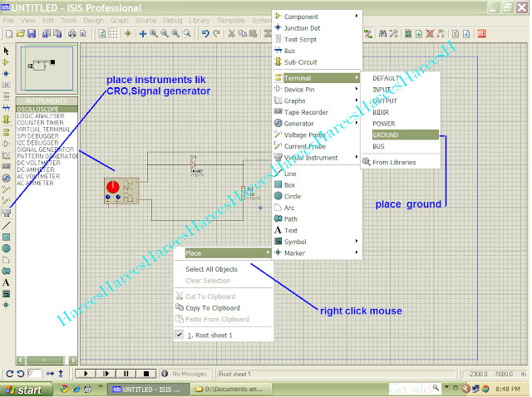Select the Buses mode tool

click(x=6, y=108)
